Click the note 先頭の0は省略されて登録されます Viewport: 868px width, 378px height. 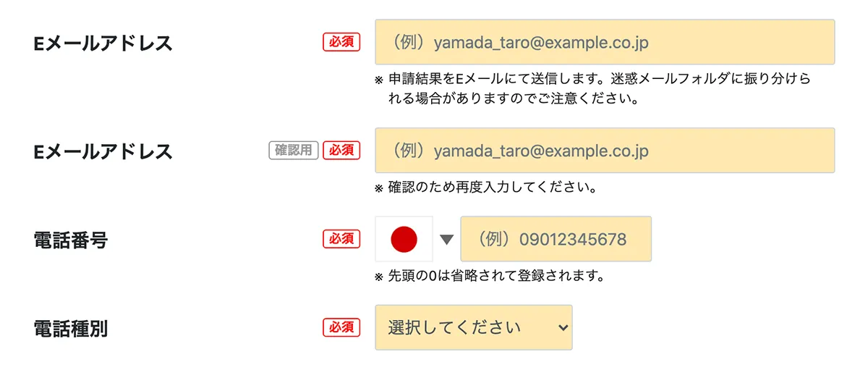click(496, 276)
